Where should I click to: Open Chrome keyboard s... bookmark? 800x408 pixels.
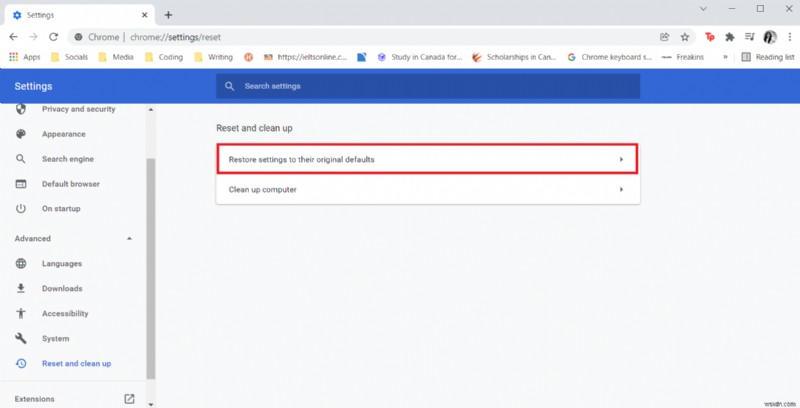click(x=610, y=57)
